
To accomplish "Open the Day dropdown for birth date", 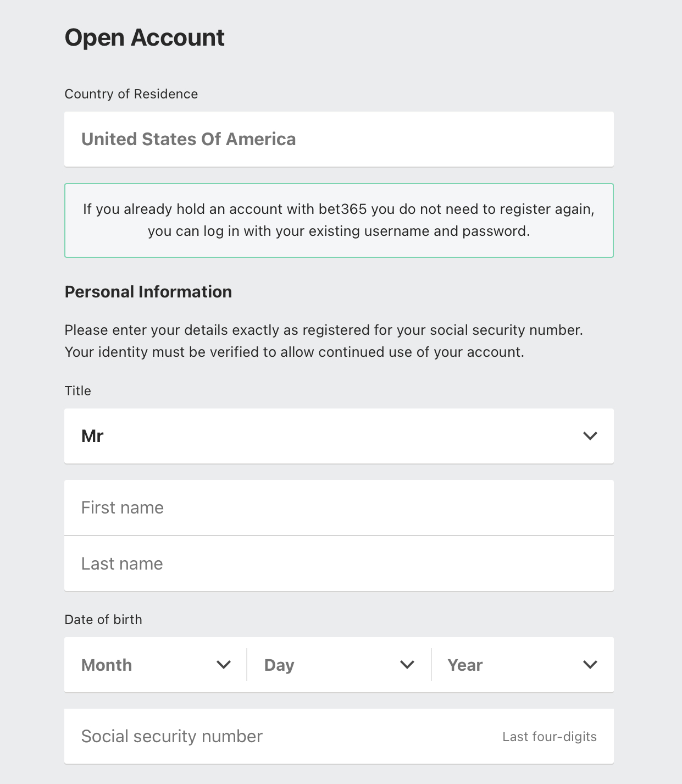I will pos(339,665).
